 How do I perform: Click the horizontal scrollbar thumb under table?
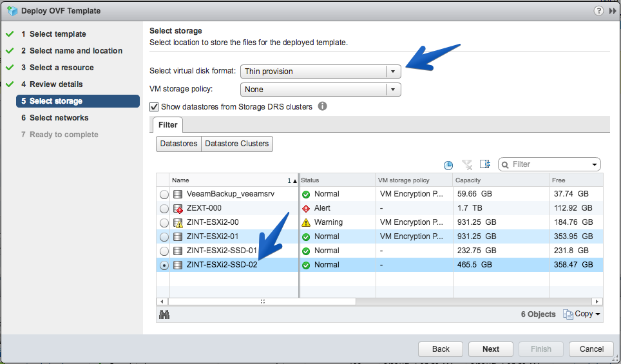coord(262,302)
